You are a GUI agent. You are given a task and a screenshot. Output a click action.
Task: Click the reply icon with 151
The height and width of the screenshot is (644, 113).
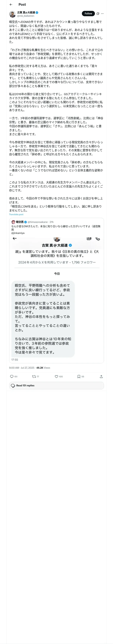(12, 377)
